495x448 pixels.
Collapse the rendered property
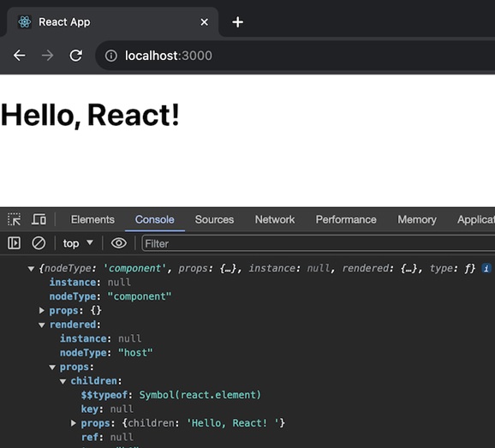tap(42, 325)
